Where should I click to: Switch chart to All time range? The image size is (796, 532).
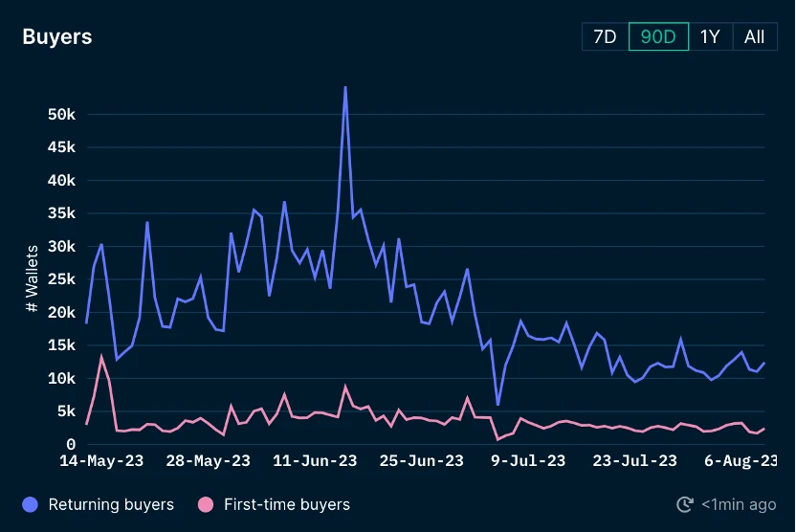click(754, 37)
